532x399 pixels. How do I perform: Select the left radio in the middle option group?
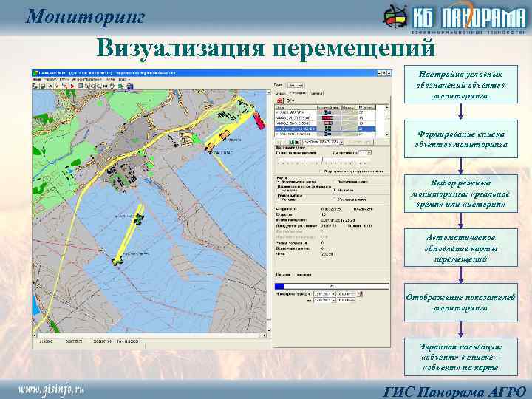coord(279,191)
